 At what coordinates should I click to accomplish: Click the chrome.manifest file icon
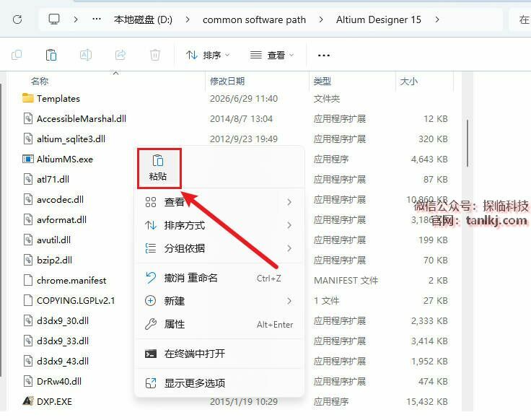coord(27,280)
